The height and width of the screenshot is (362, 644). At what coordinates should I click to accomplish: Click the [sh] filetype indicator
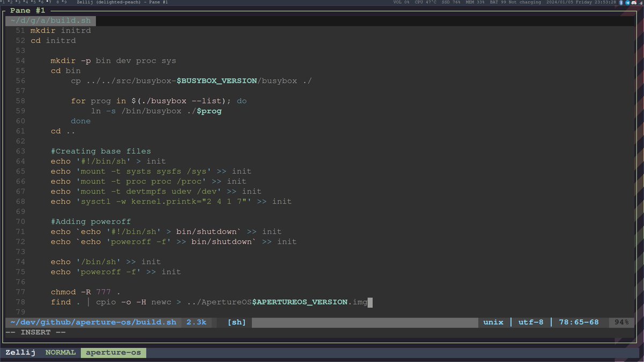237,322
